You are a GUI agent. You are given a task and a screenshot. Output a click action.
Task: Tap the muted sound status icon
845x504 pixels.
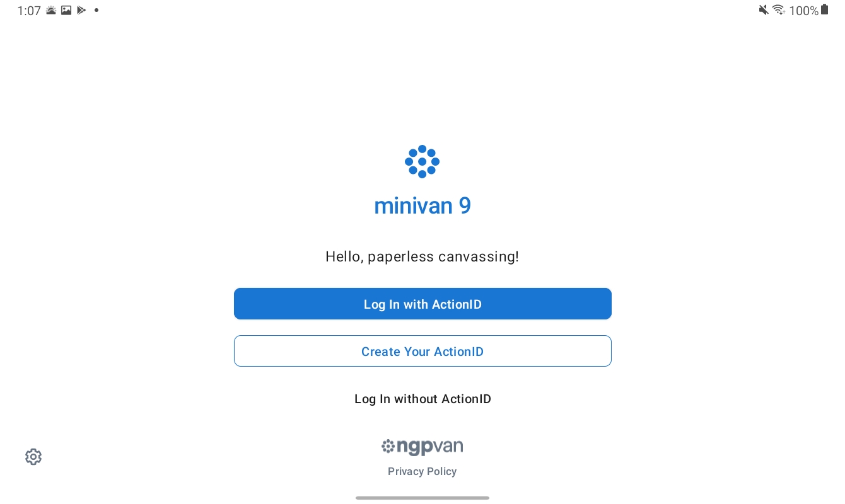click(764, 10)
